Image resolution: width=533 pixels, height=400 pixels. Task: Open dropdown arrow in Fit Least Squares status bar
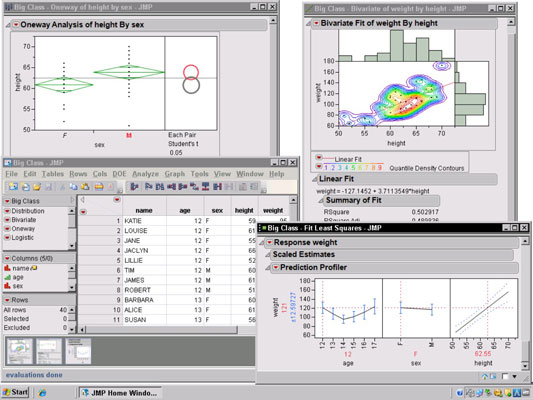[x=515, y=376]
